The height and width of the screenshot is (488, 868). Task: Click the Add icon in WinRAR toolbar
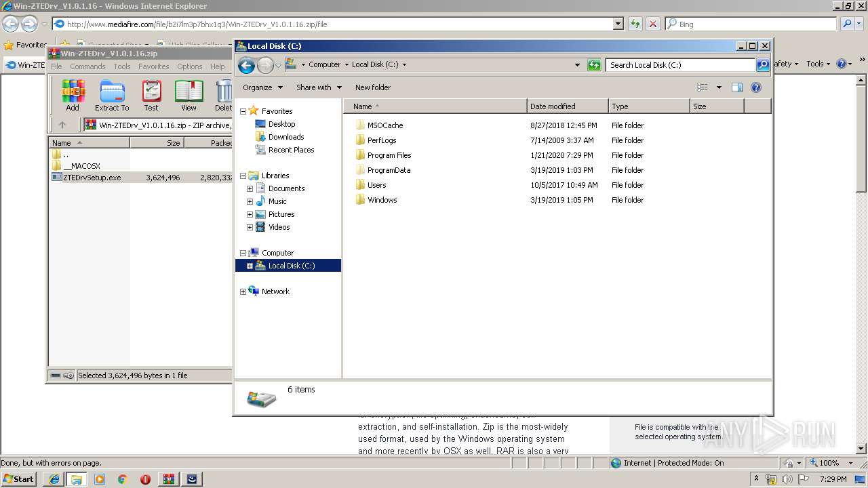pos(73,96)
